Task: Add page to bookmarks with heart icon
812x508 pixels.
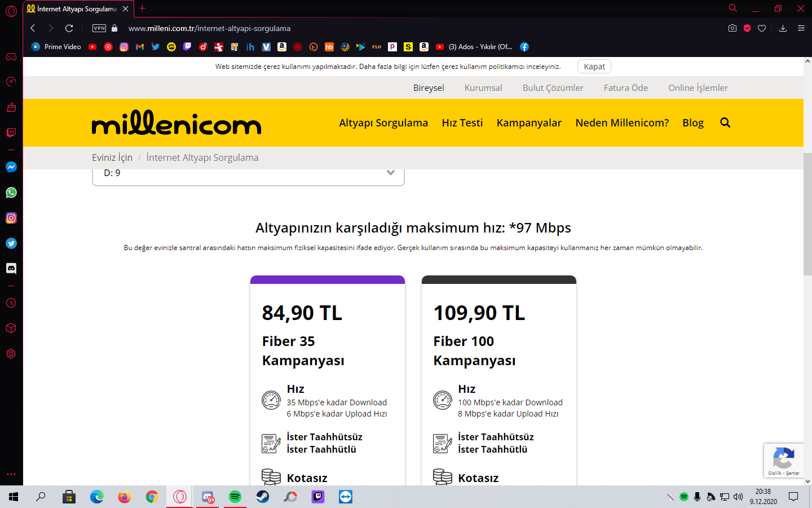Action: (762, 28)
